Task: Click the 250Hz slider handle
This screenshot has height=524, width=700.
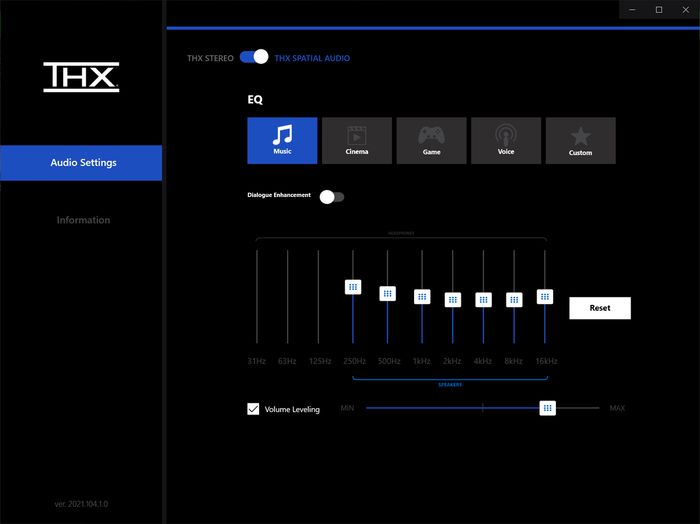Action: tap(353, 287)
